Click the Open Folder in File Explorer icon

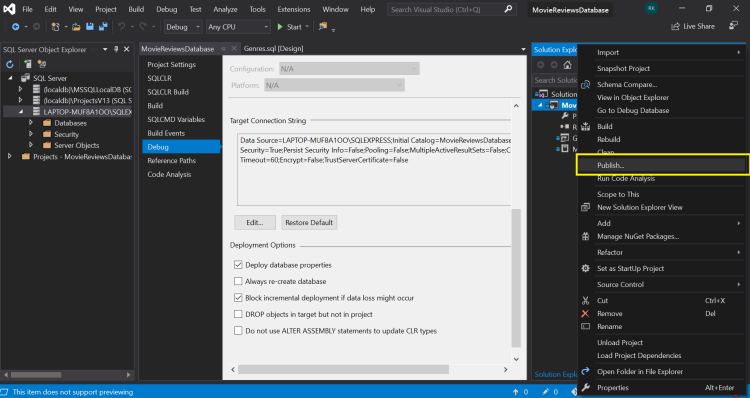coord(585,371)
